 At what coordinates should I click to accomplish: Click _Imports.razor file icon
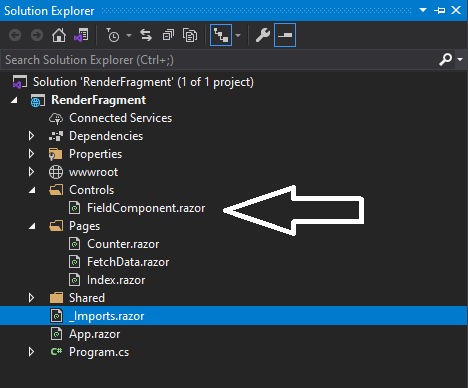click(x=56, y=316)
